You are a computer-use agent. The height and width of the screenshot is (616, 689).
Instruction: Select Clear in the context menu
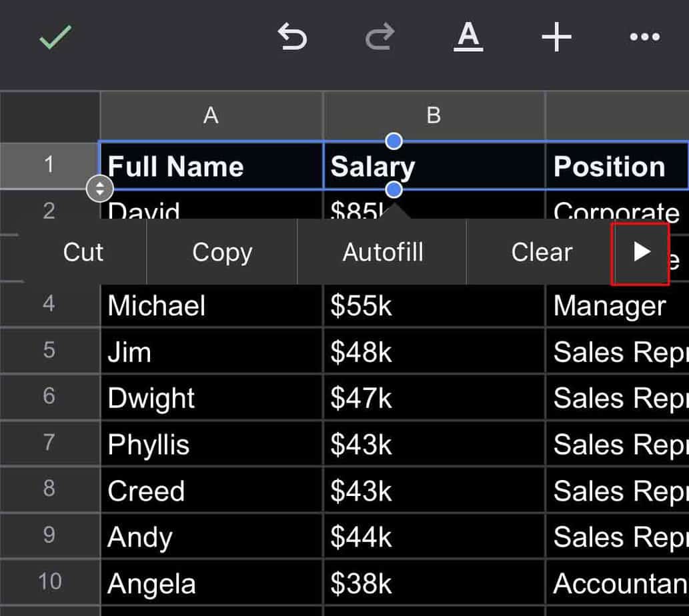click(x=542, y=252)
